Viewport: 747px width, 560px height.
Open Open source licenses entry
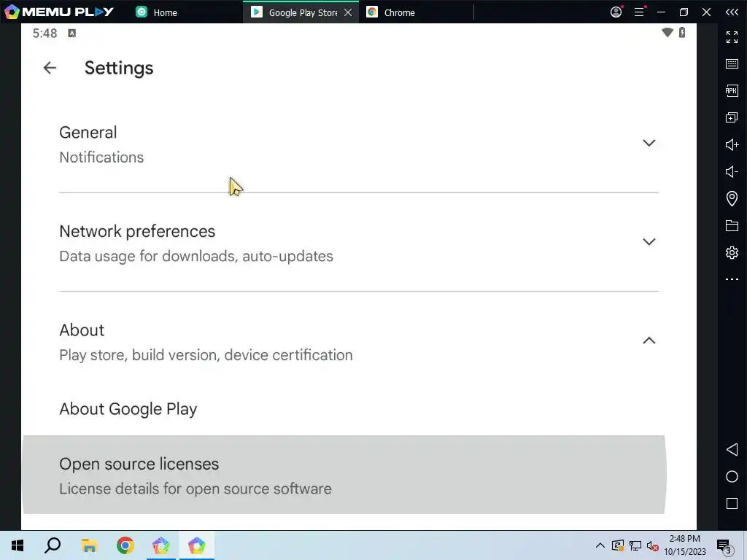(344, 475)
